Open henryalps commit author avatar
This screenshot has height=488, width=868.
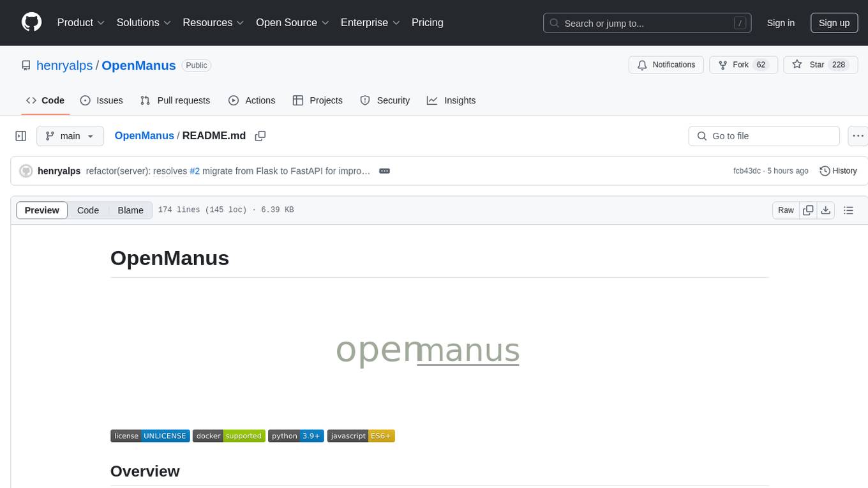[26, 171]
